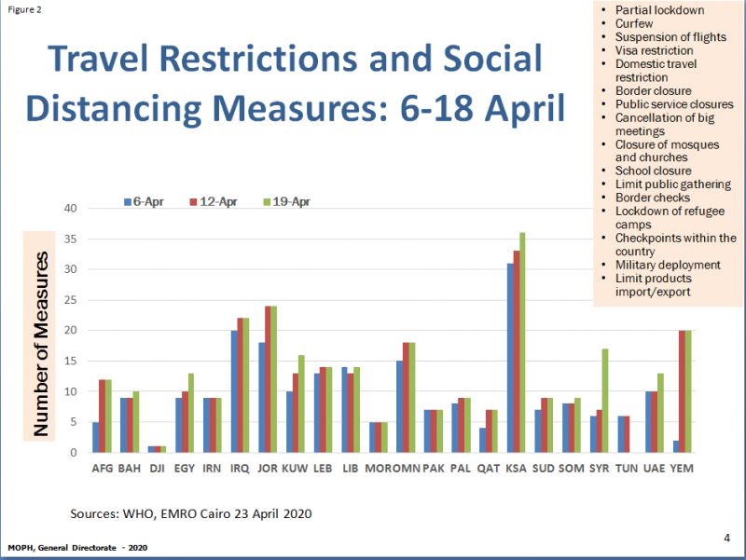Select the School closure bullet item
The width and height of the screenshot is (746, 560).
point(653,171)
